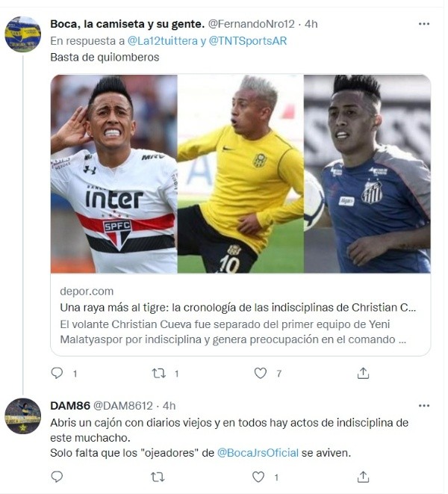Open the handle @FernandoNro12
Viewport: 448px width, 494px height.
pos(252,24)
